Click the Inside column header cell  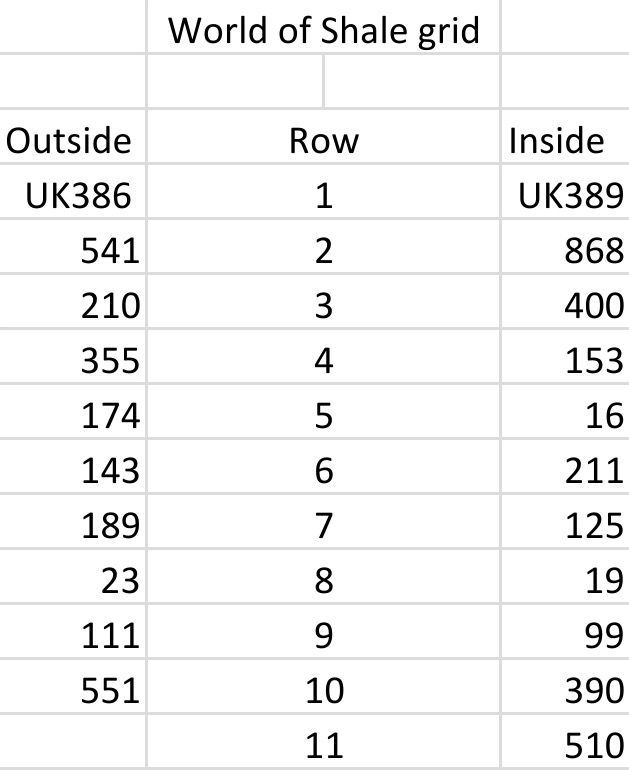click(565, 136)
